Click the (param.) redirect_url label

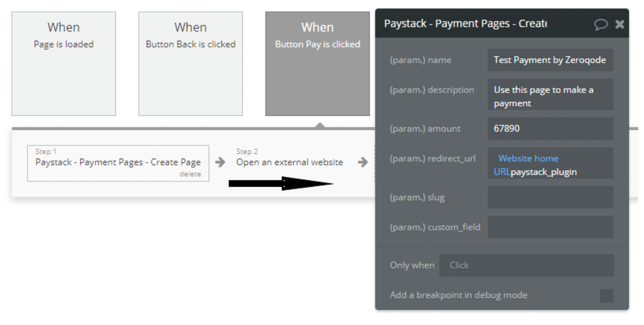click(x=433, y=159)
